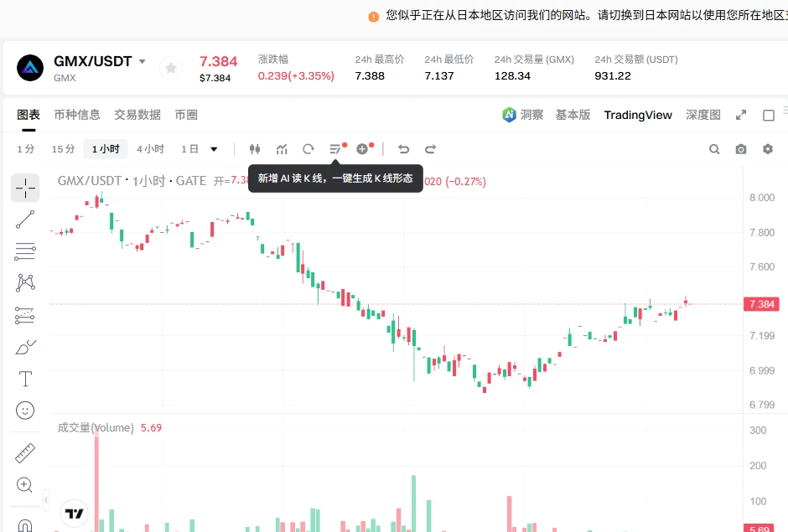
Task: Click the square layout toggle icon
Action: [769, 115]
